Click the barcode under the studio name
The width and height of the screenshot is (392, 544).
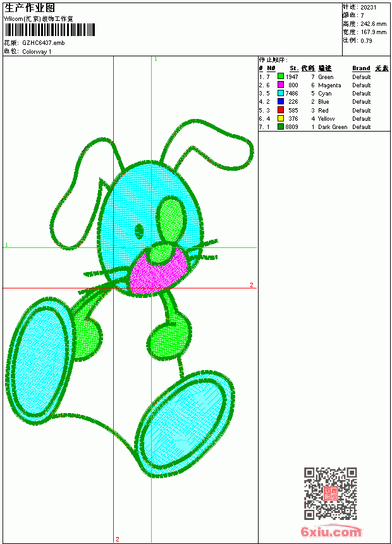(49, 30)
